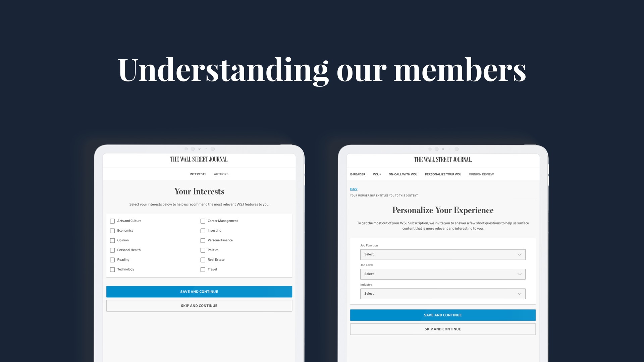Expand the Industry dropdown
Image resolution: width=644 pixels, height=362 pixels.
(443, 294)
